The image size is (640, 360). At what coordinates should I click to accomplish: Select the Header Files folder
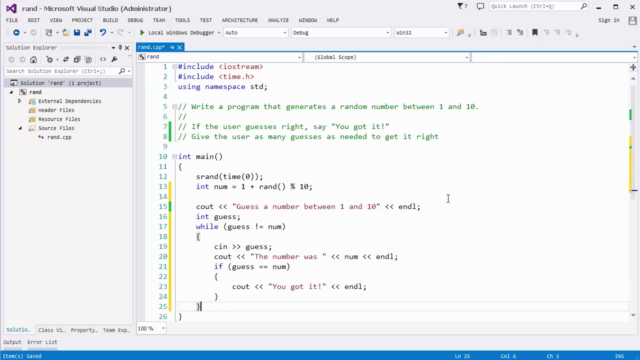point(56,110)
